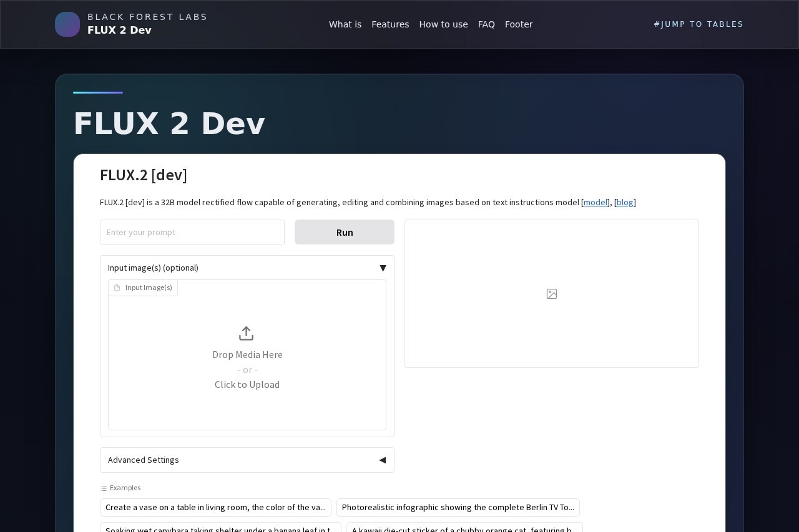
Task: Open the FAQ navigation item
Action: click(x=486, y=24)
